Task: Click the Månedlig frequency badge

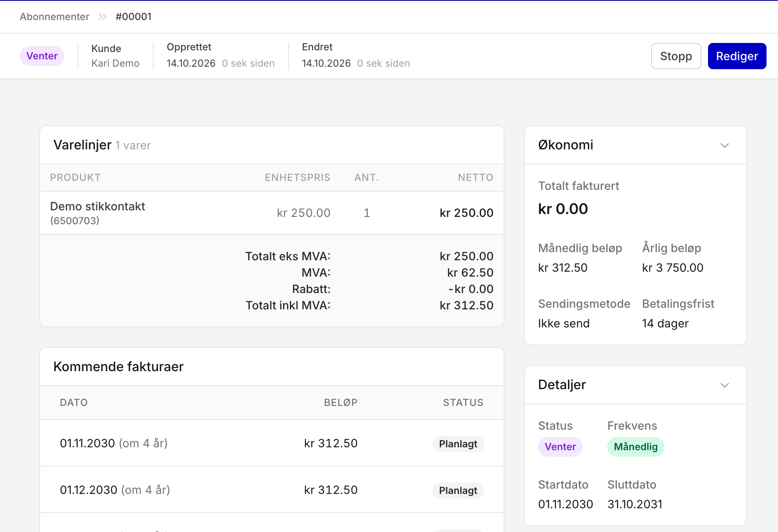Action: tap(636, 447)
